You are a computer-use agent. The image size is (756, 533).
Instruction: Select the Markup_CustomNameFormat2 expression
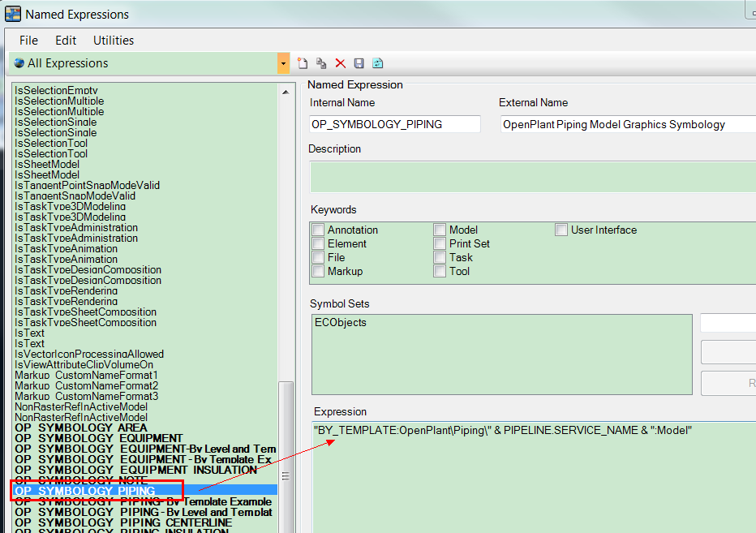(86, 386)
